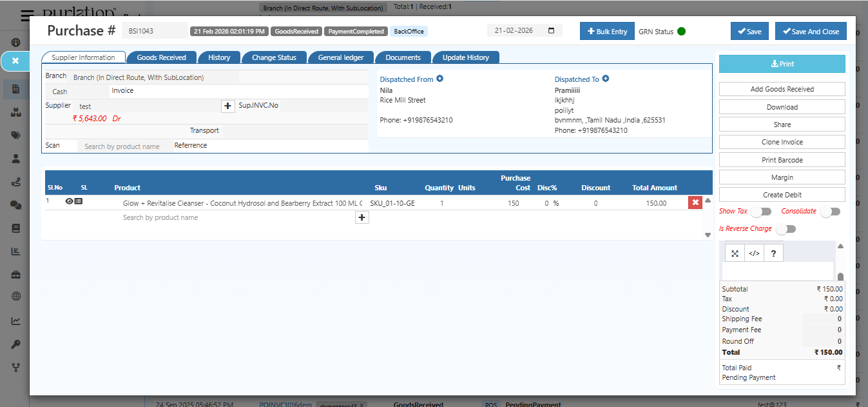
Task: Click the globe icon in the left sidebar
Action: (15, 296)
